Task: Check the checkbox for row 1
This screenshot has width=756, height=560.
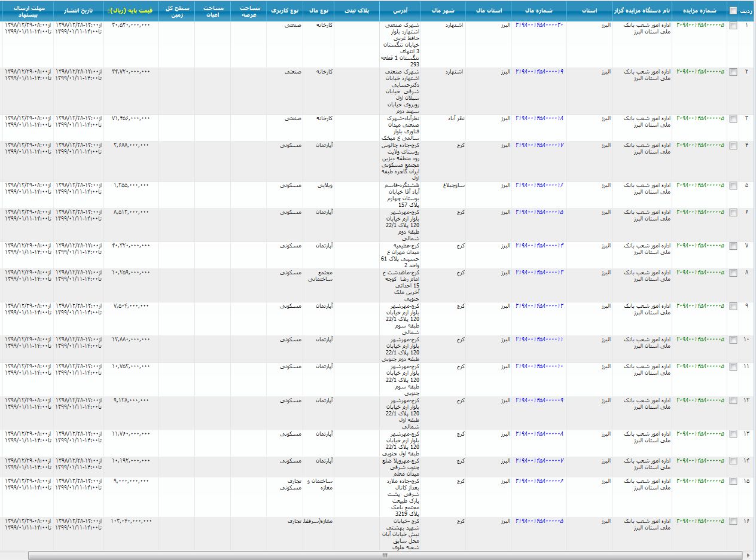Action: point(733,26)
